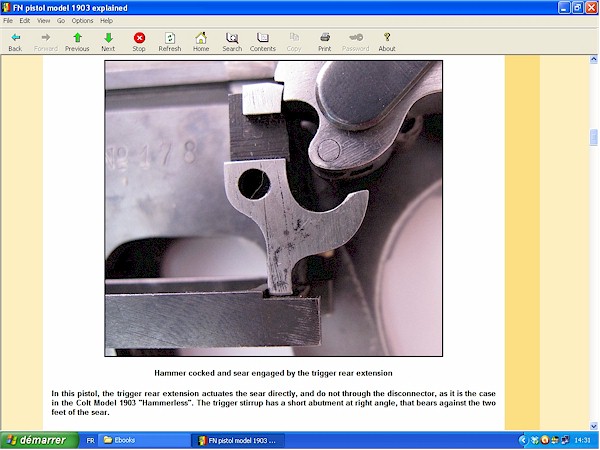Screen dimensions: 600x450
Task: Close the FN pistol ebook window
Action: coord(591,8)
